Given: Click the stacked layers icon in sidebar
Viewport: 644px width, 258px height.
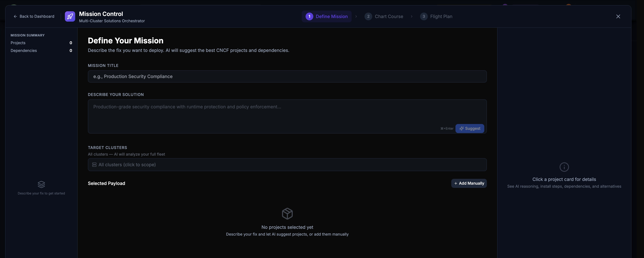Looking at the screenshot, I should click(x=41, y=185).
